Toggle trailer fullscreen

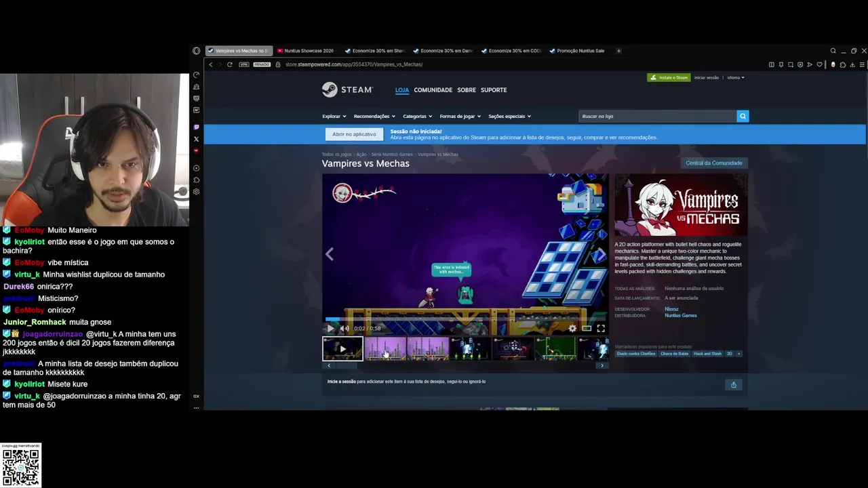601,328
